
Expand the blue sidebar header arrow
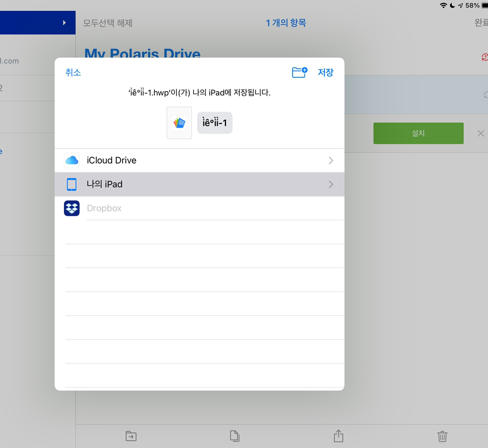64,23
